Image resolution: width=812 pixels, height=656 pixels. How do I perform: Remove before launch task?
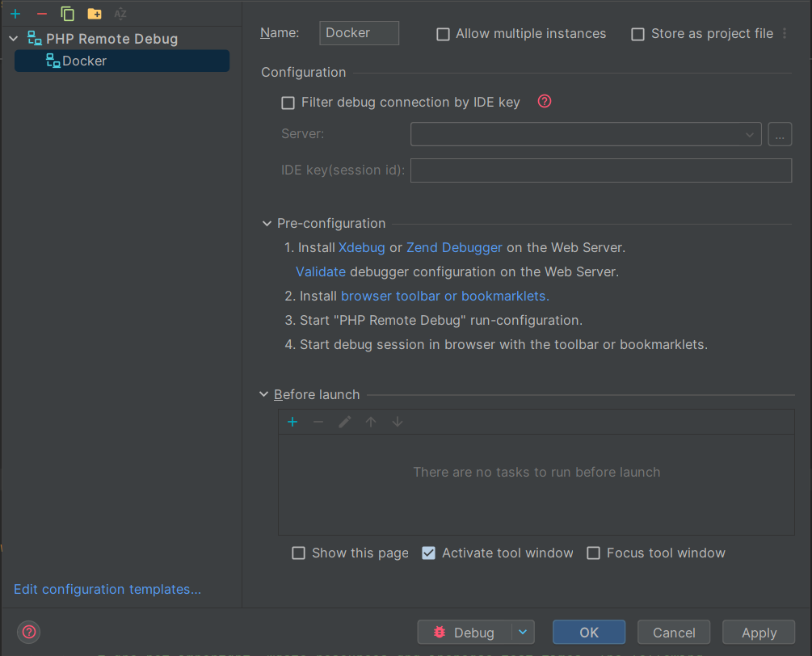point(318,422)
